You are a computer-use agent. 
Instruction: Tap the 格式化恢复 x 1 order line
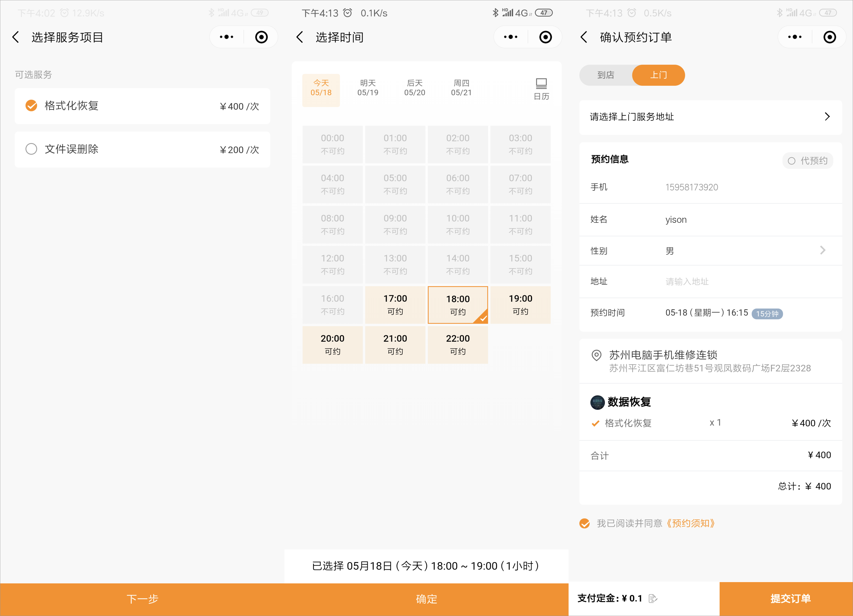point(710,423)
